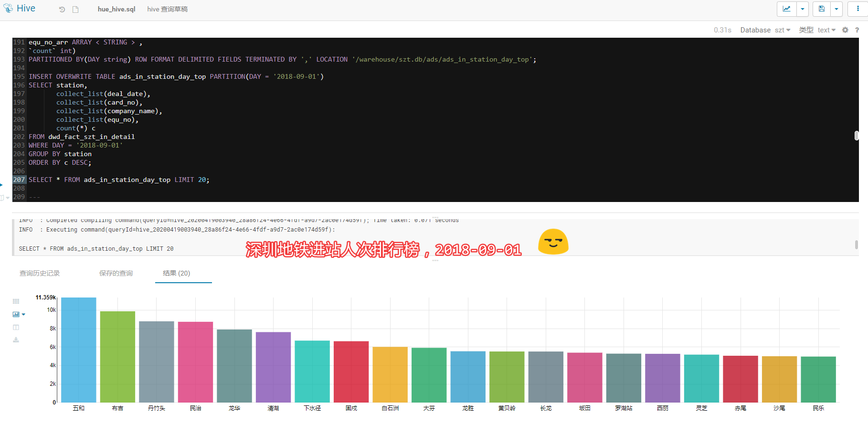Click the line chart presentation icon button
The width and height of the screenshot is (868, 425).
786,9
